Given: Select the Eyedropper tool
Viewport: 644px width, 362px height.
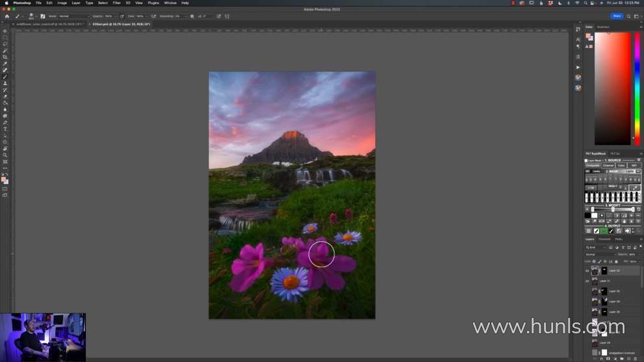Looking at the screenshot, I should (5, 64).
